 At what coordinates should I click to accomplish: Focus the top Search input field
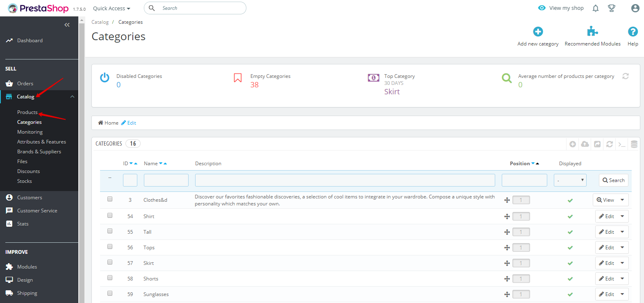195,8
